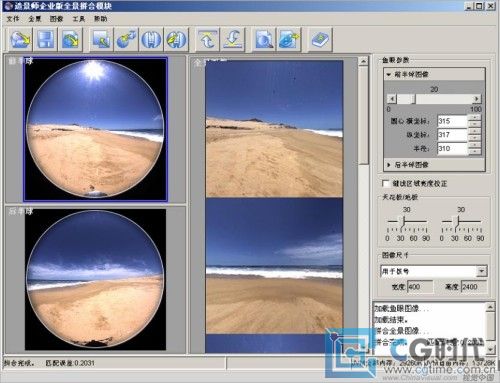
Task: Click the panorama preview scroll up arrow
Action: [x=363, y=61]
